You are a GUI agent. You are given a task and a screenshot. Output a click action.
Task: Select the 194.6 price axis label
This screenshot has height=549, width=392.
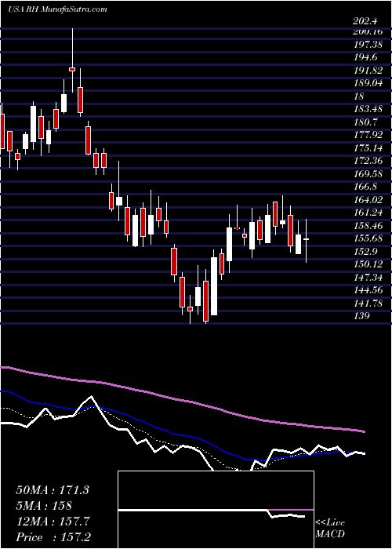365,57
